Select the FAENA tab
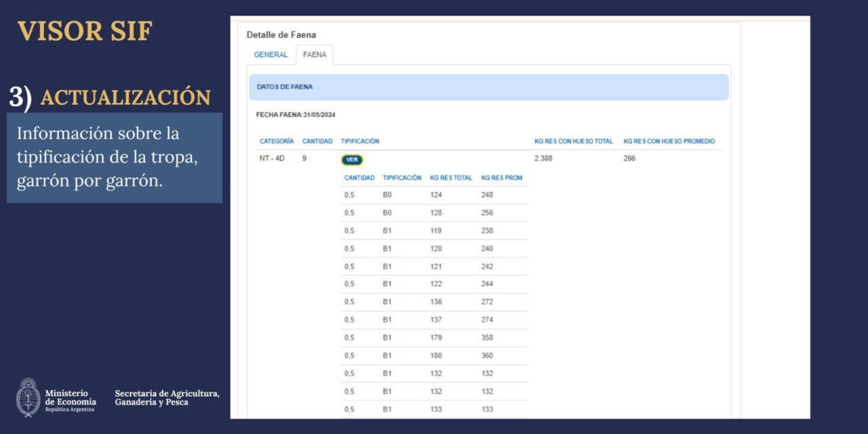Viewport: 868px width, 434px height. (x=315, y=55)
